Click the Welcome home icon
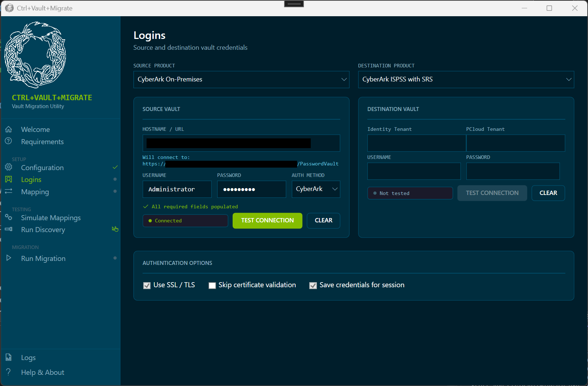This screenshot has width=588, height=386. [9, 129]
